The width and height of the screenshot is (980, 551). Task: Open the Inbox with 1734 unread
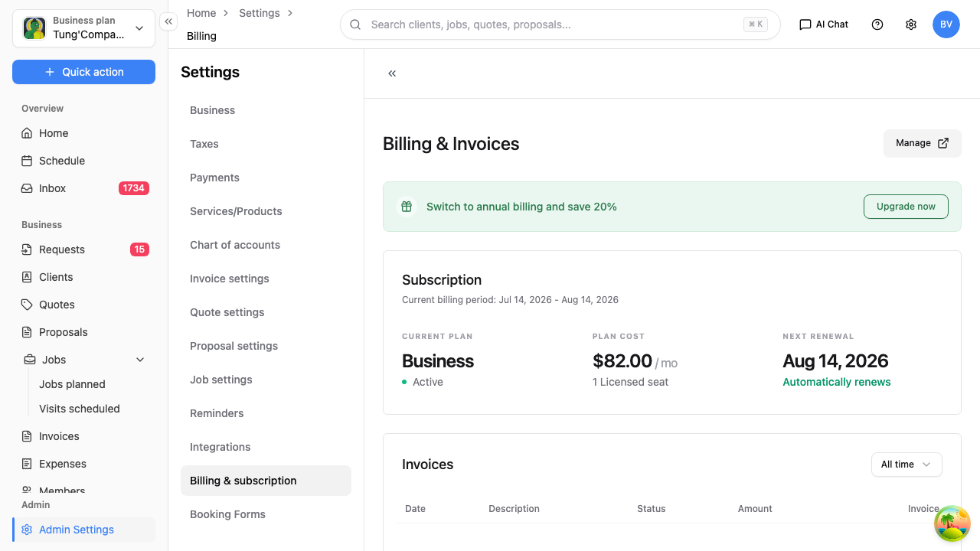click(x=83, y=188)
